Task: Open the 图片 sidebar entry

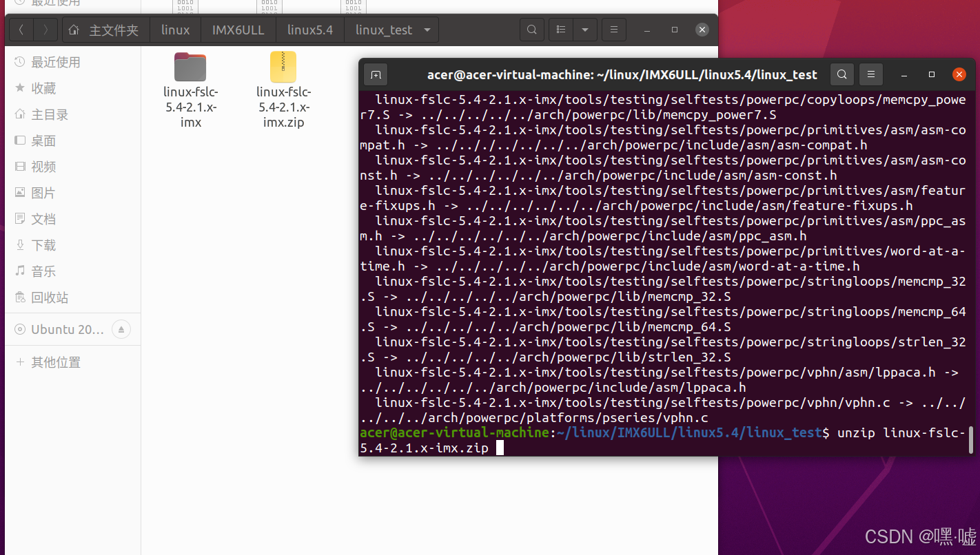Action: (x=43, y=192)
